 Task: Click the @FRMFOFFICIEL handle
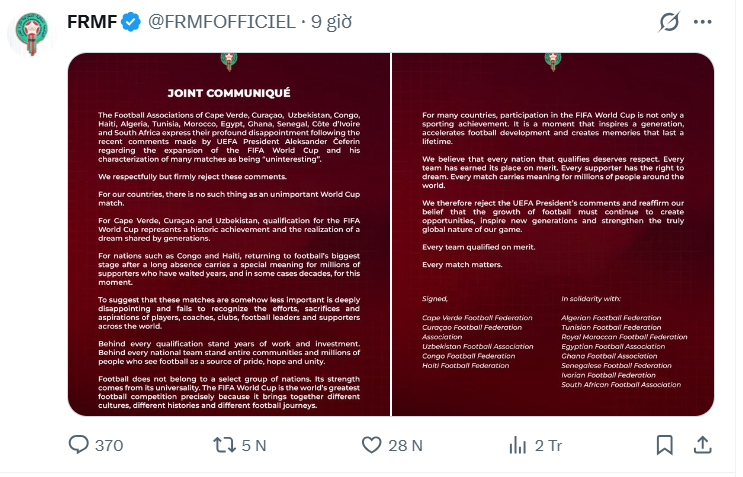pos(222,22)
